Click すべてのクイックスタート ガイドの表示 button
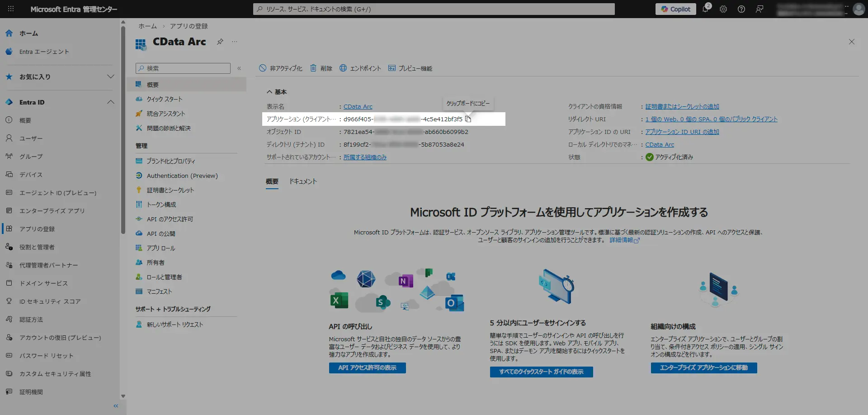 coord(542,372)
